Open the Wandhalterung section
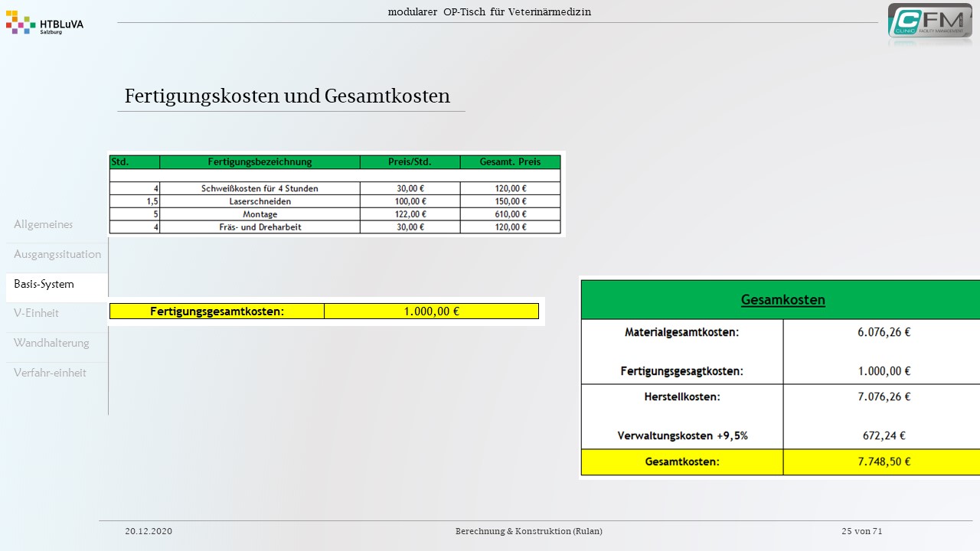 point(51,343)
